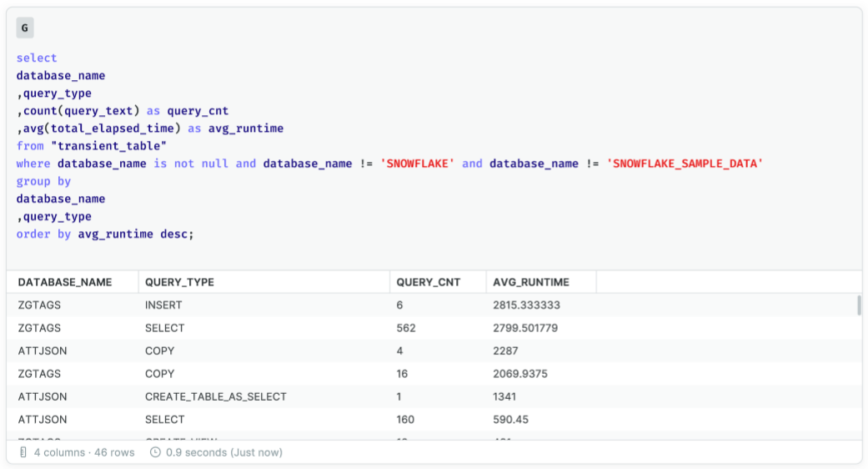Click the G cell badge icon
The width and height of the screenshot is (868, 469).
point(25,28)
